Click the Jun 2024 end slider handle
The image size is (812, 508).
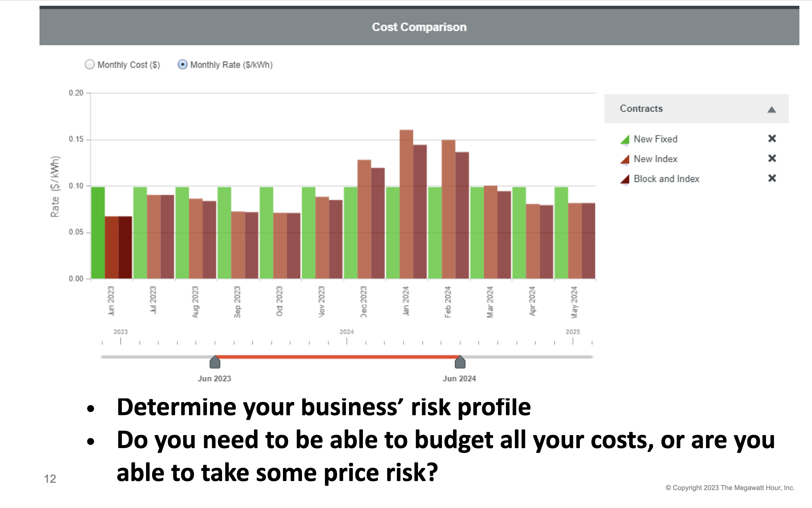(x=460, y=362)
